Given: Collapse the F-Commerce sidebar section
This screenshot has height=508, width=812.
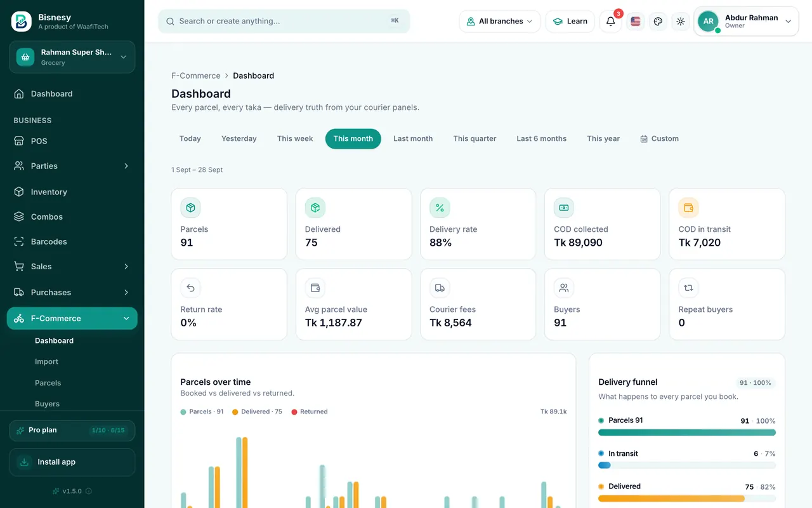Looking at the screenshot, I should (72, 318).
